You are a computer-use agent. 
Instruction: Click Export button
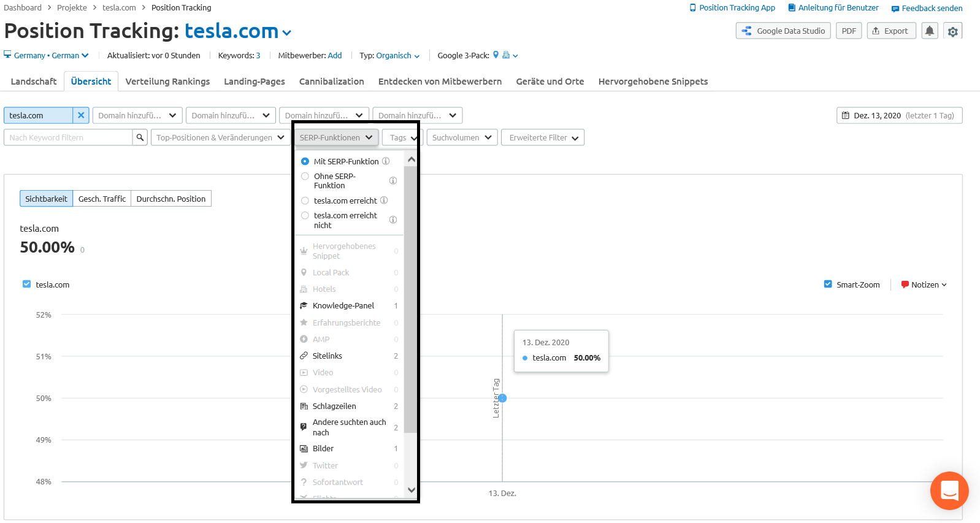click(892, 31)
